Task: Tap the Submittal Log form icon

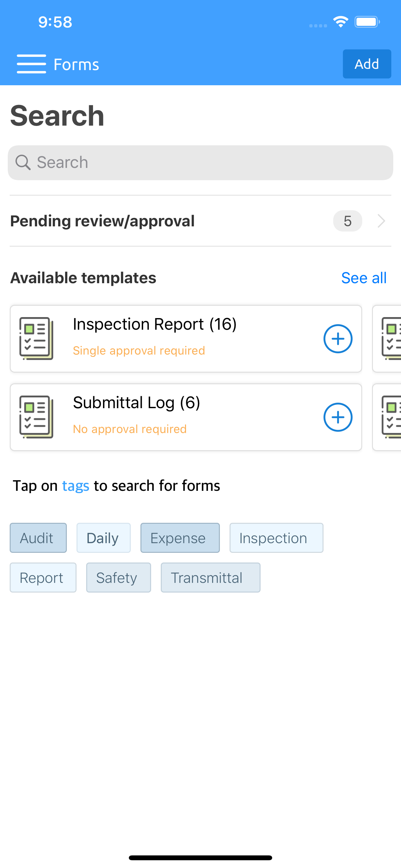Action: pos(36,417)
